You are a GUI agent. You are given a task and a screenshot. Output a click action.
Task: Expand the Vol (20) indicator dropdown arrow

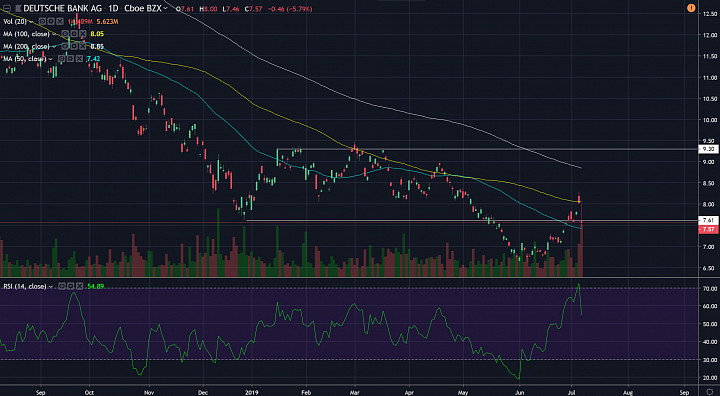pos(31,22)
